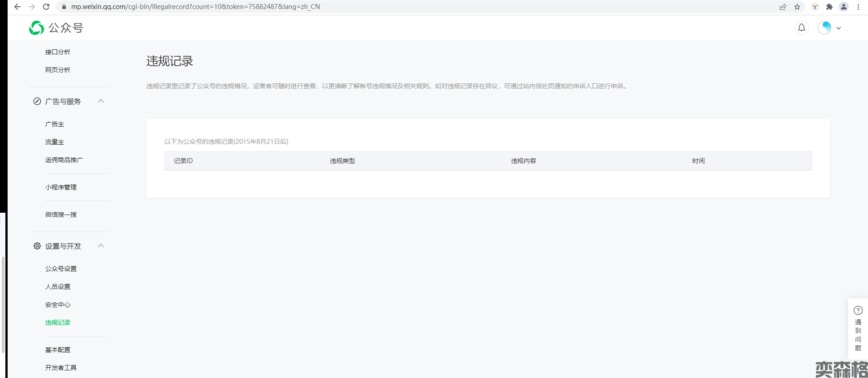This screenshot has width=868, height=378.
Task: Reload the page with refresh icon
Action: [x=46, y=7]
